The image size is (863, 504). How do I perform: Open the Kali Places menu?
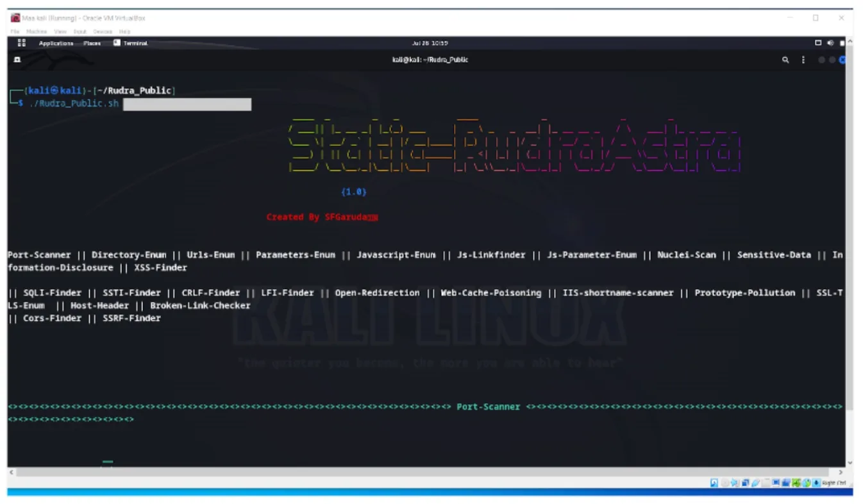pos(92,43)
